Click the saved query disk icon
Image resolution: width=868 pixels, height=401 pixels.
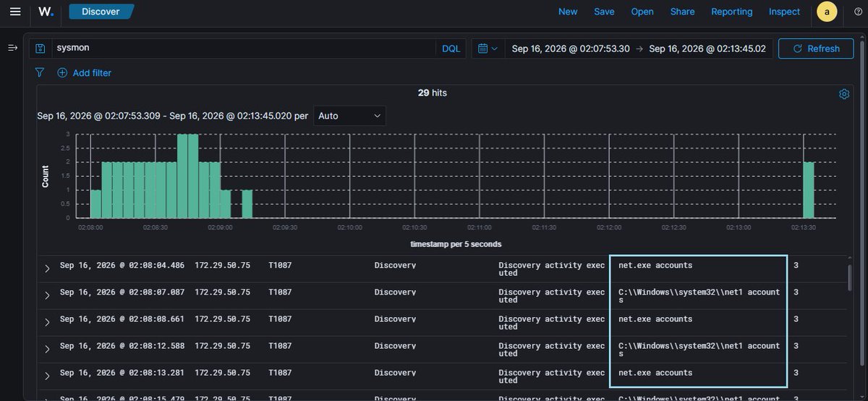pyautogui.click(x=41, y=48)
